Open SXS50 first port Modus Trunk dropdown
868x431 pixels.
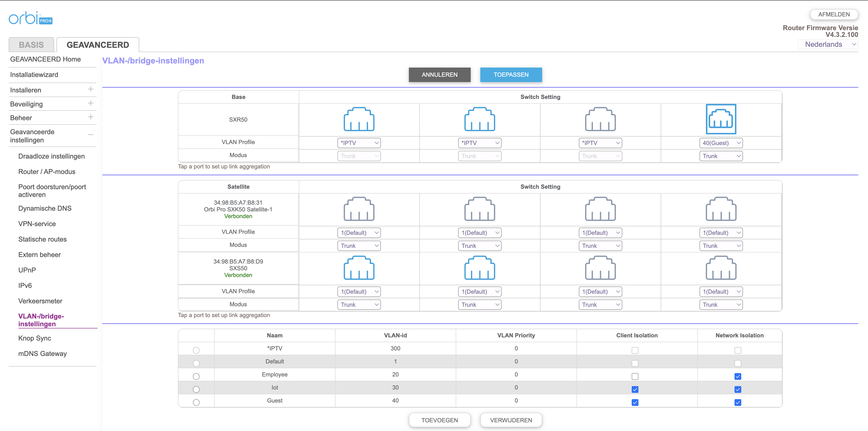coord(359,305)
